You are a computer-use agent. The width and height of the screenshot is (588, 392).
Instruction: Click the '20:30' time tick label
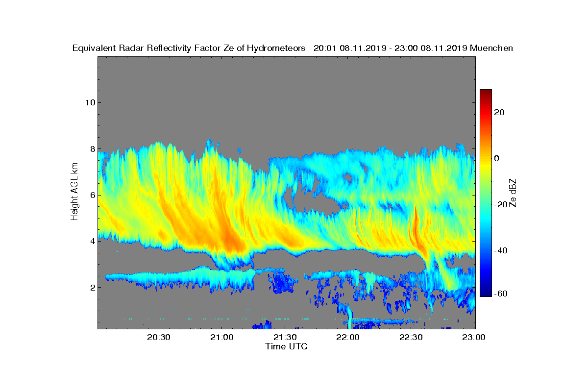click(x=159, y=337)
